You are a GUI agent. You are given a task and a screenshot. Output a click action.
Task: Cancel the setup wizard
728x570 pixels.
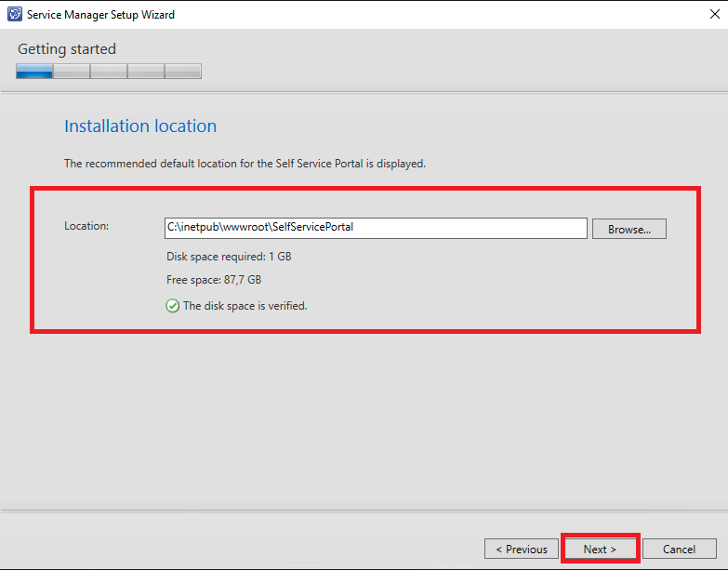(680, 550)
